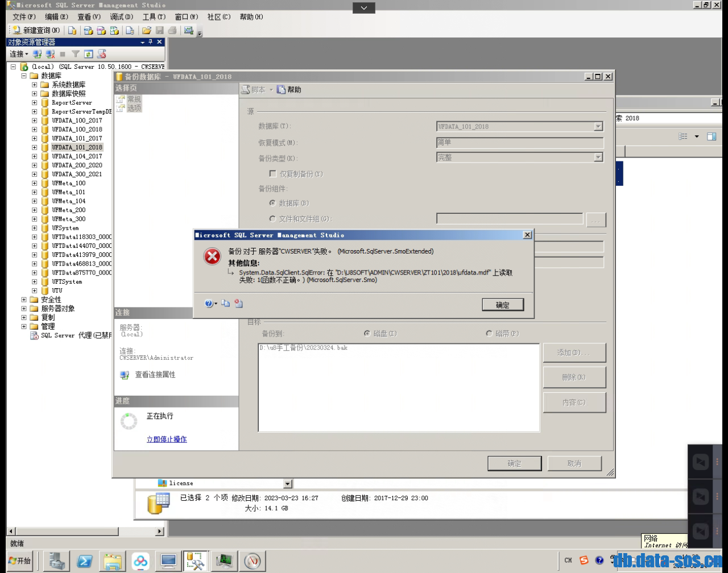This screenshot has height=573, width=728.
Task: Click the Connect icon in Object Explorer toolbar
Action: [36, 54]
